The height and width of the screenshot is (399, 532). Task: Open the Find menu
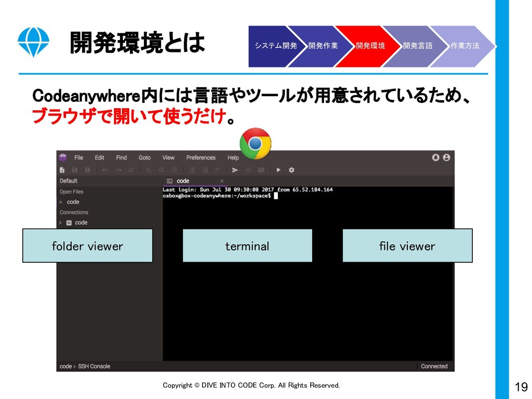click(122, 158)
